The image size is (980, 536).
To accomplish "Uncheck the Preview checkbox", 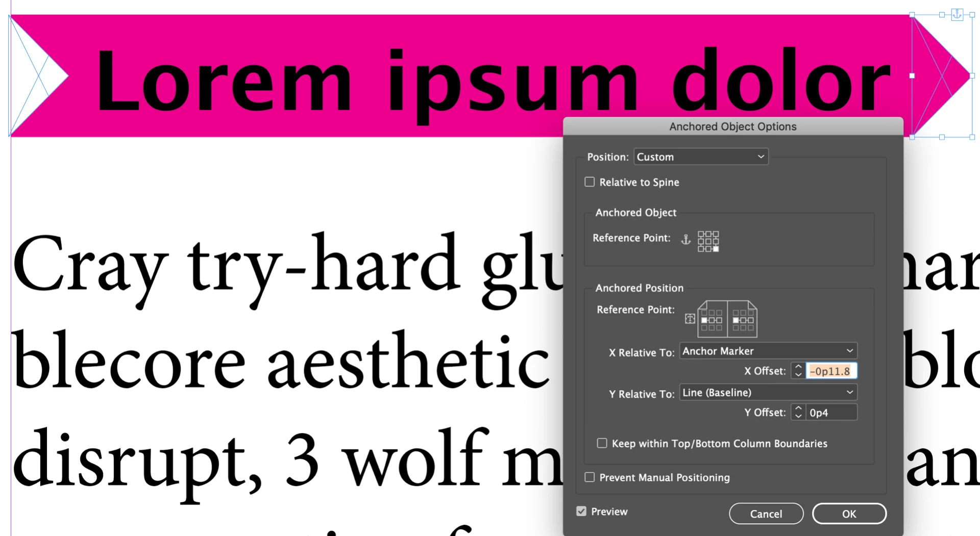I will tap(581, 511).
